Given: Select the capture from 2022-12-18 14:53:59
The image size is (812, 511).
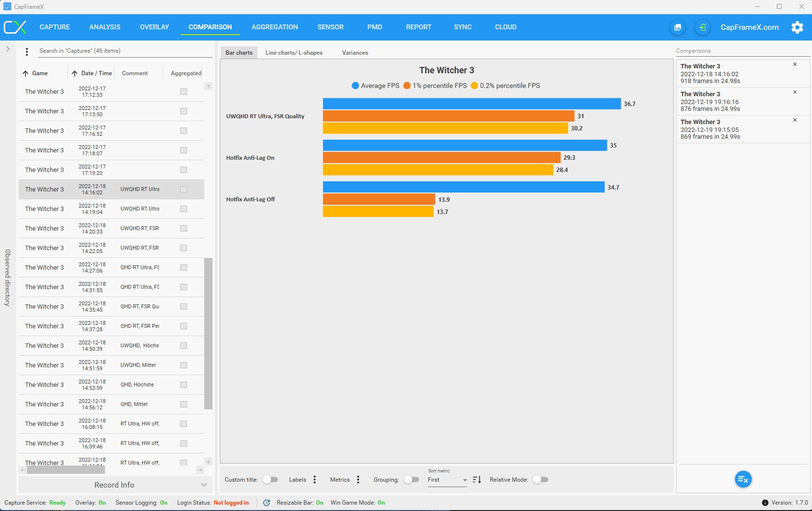Looking at the screenshot, I should click(x=111, y=384).
